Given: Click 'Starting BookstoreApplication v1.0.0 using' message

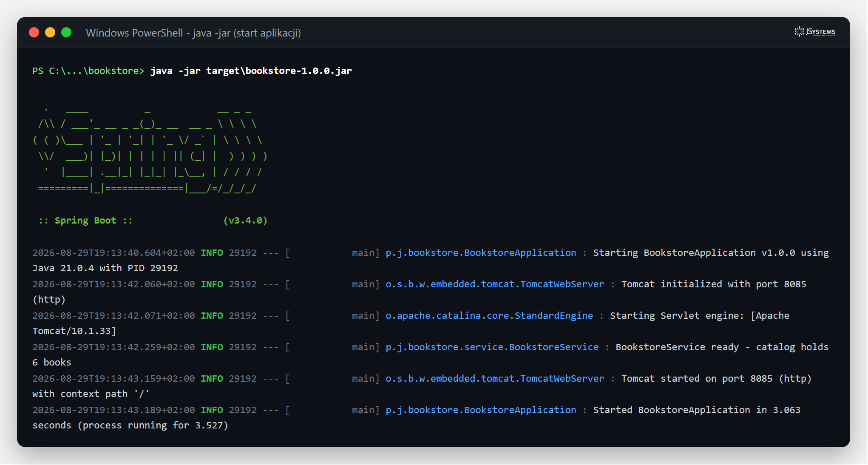Looking at the screenshot, I should (x=711, y=253).
